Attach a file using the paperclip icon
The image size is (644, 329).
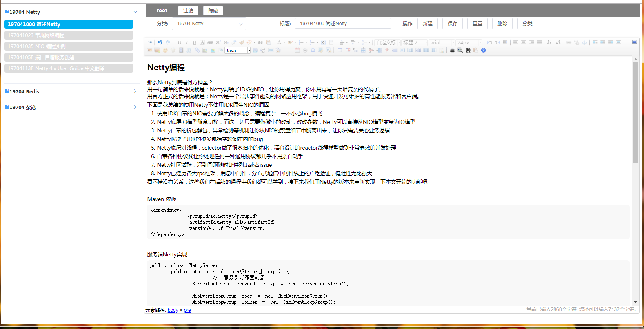[197, 50]
